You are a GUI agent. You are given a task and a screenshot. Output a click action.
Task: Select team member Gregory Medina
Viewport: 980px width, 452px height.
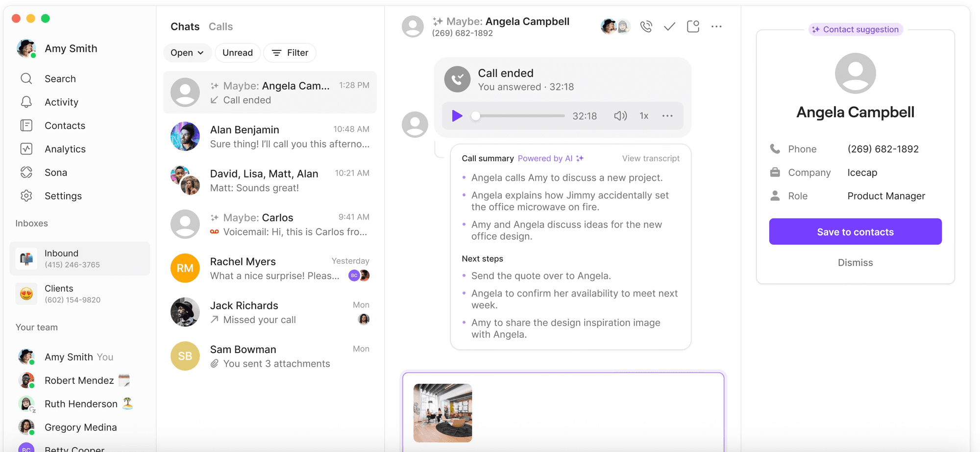coord(79,427)
